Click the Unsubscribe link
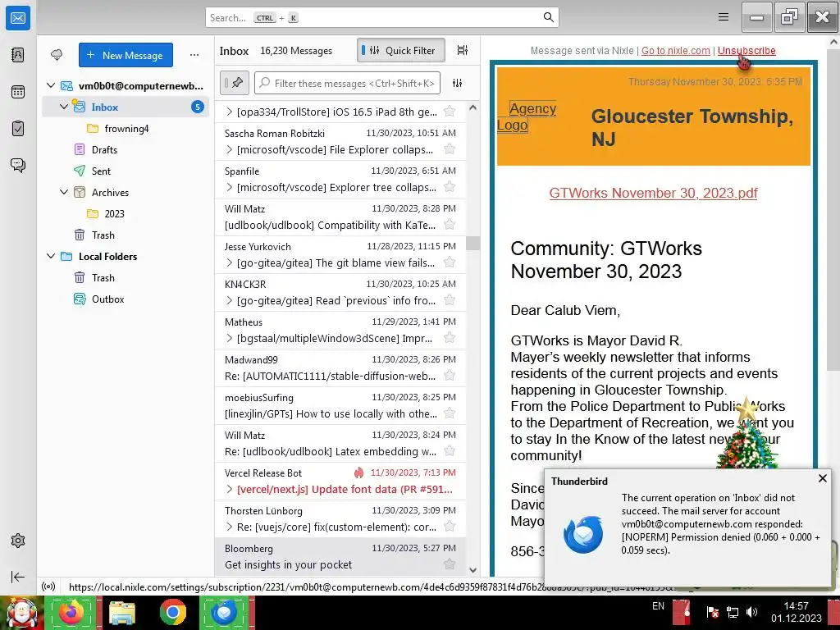The height and width of the screenshot is (630, 840). 746,50
